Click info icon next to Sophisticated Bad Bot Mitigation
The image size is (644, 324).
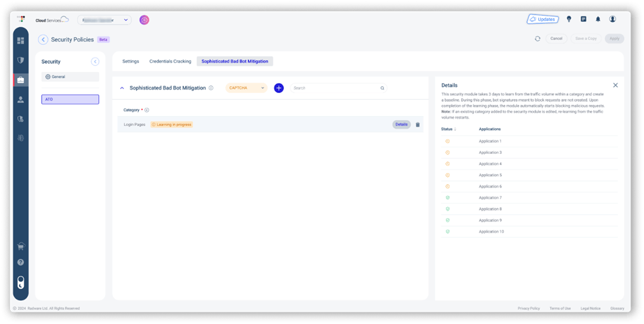211,88
